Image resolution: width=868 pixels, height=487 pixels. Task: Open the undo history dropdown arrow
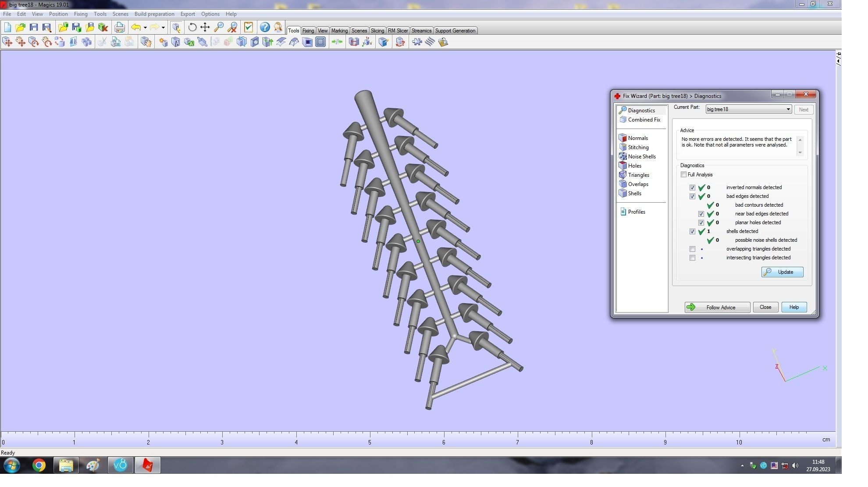pos(145,28)
